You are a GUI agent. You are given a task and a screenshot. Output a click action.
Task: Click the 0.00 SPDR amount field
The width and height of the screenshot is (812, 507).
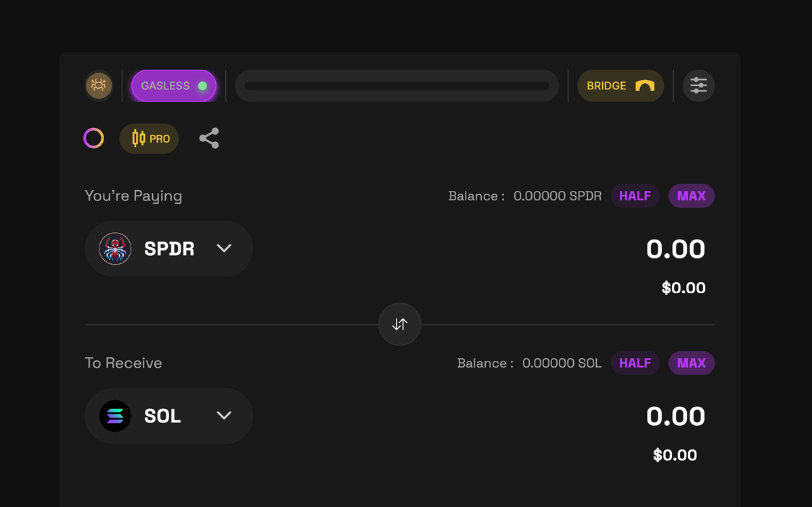[x=675, y=248]
